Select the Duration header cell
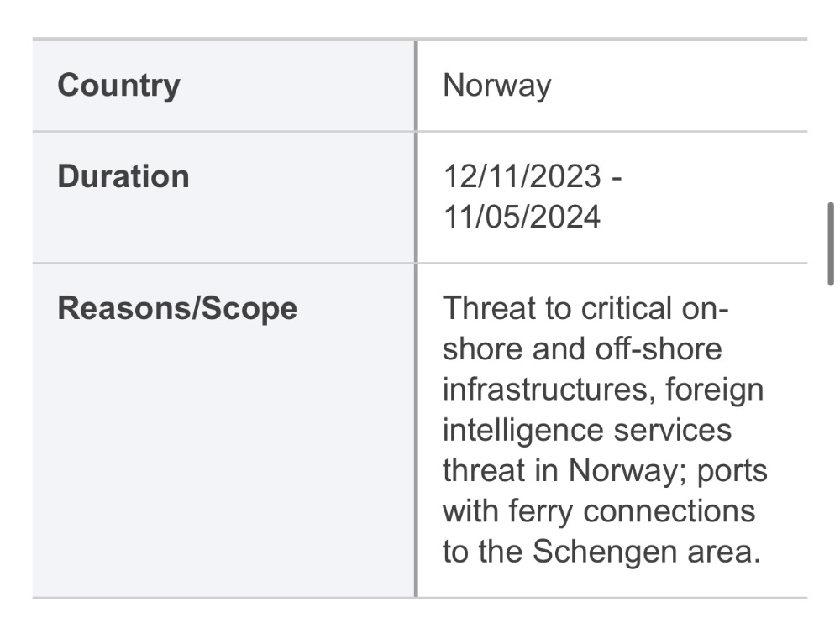Viewport: 840px width, 644px height. [x=223, y=197]
